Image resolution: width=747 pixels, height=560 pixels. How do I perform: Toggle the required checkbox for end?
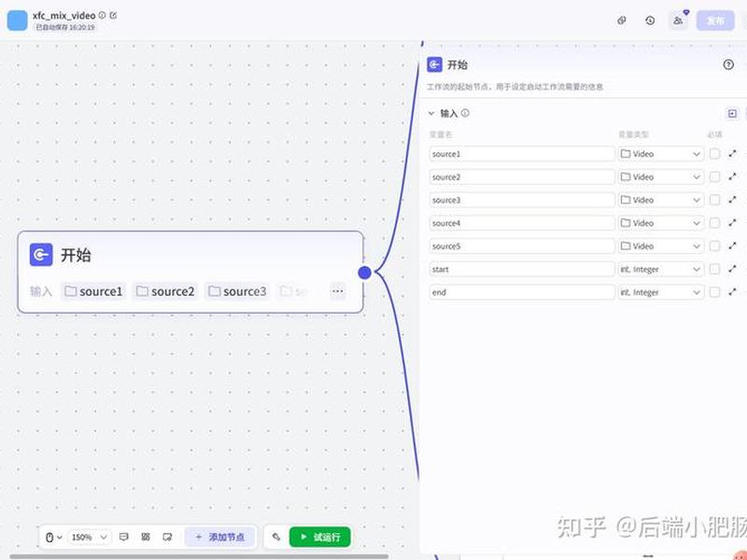coord(714,292)
